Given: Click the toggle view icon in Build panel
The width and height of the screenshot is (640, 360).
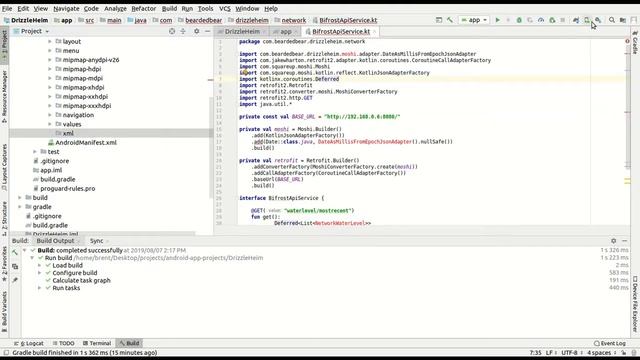Looking at the screenshot, I should click(x=15, y=267).
